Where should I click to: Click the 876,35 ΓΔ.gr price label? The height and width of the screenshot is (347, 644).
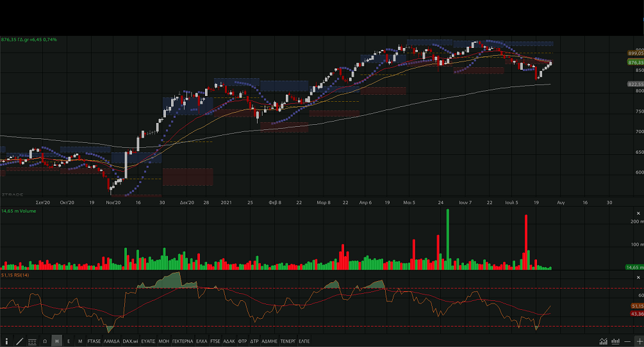pyautogui.click(x=29, y=40)
